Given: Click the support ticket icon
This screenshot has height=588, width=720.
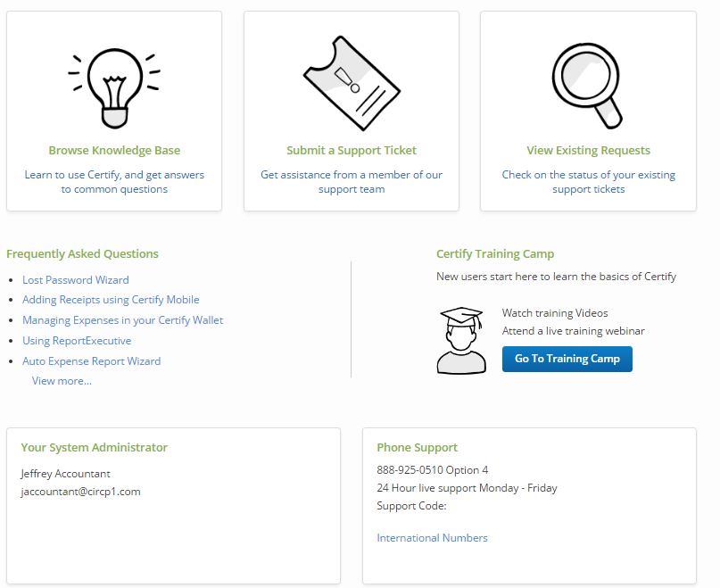Looking at the screenshot, I should point(352,83).
